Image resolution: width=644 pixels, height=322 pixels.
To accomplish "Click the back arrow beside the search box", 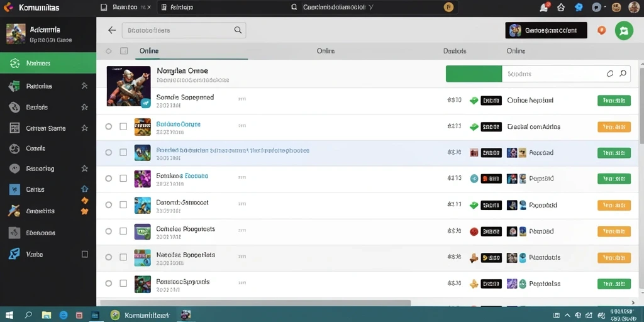I will pyautogui.click(x=112, y=30).
